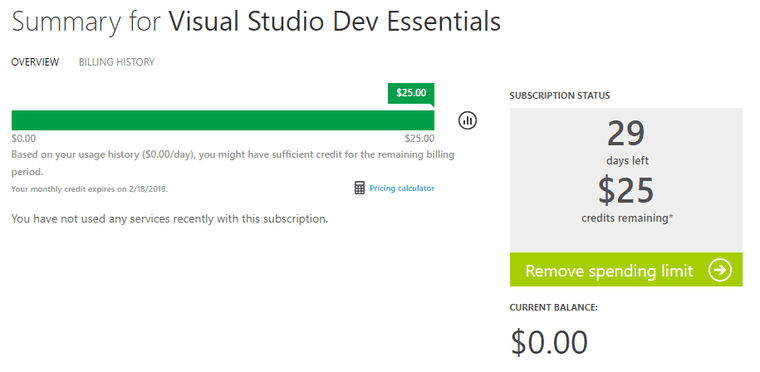Open the Pricing calculator link
The image size is (760, 372).
coord(402,188)
